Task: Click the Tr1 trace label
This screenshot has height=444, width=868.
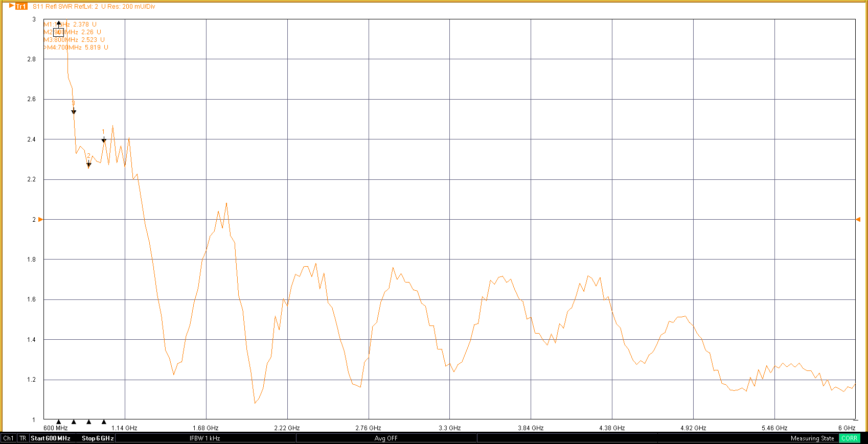Action: click(x=20, y=6)
